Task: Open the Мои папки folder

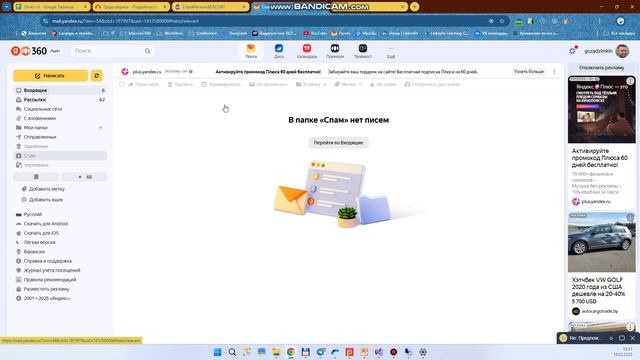Action: [36, 128]
